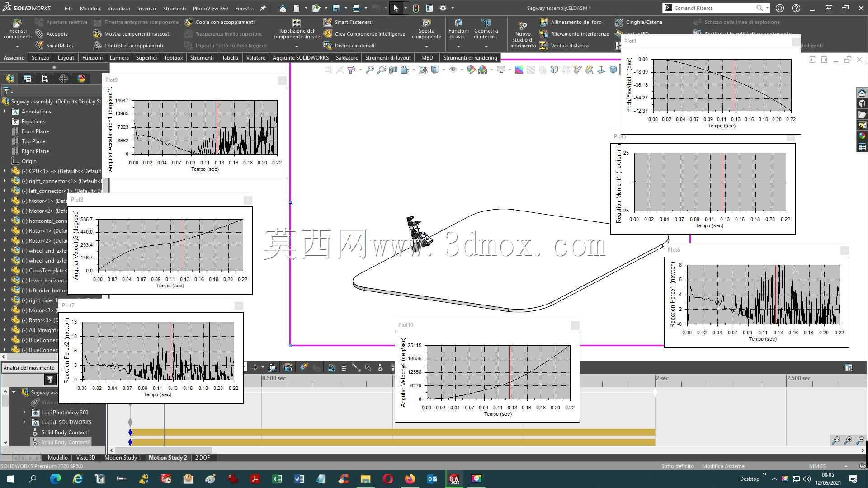
Task: Expand the Annotations tree node
Action: 5,112
